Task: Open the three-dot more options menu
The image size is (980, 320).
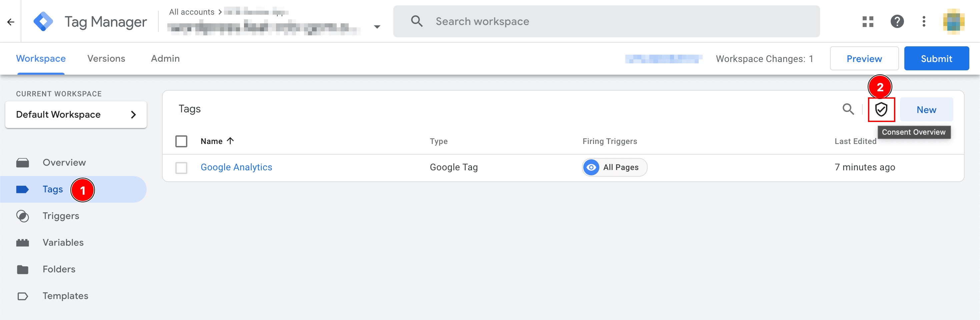Action: [x=924, y=21]
